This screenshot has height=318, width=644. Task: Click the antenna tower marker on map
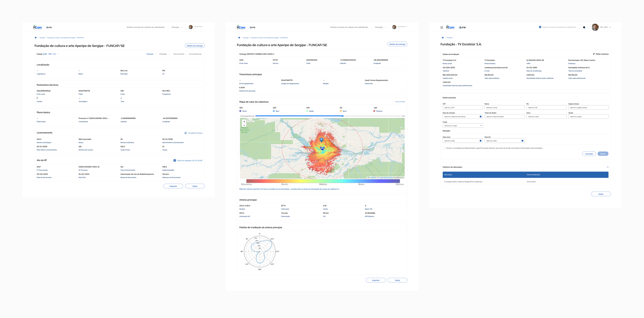322,148
